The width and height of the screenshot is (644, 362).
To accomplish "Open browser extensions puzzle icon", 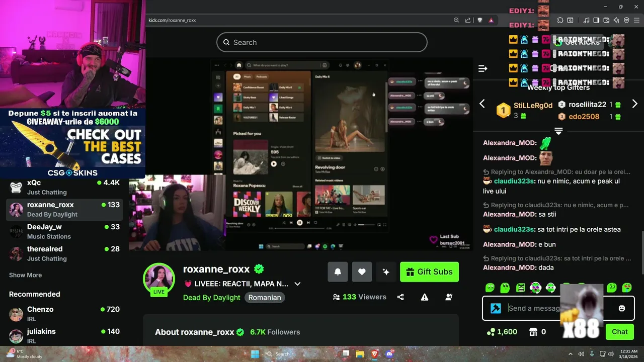I will point(560,20).
